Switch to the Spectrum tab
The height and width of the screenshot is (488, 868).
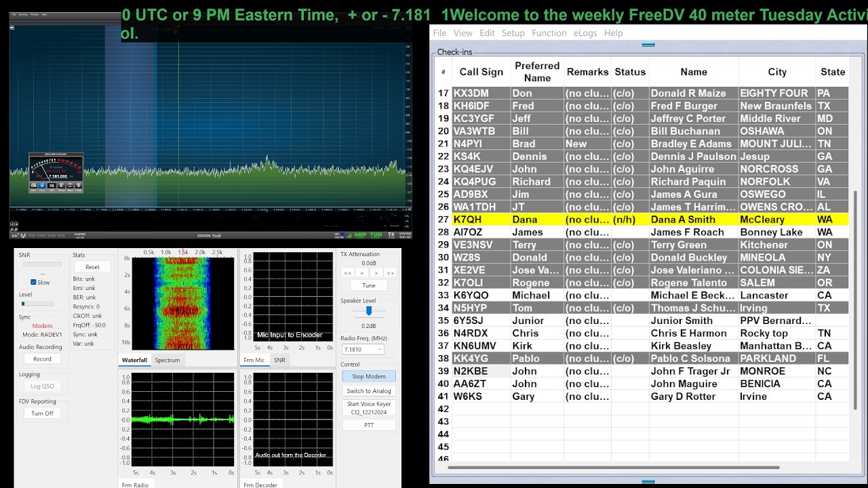coord(167,360)
